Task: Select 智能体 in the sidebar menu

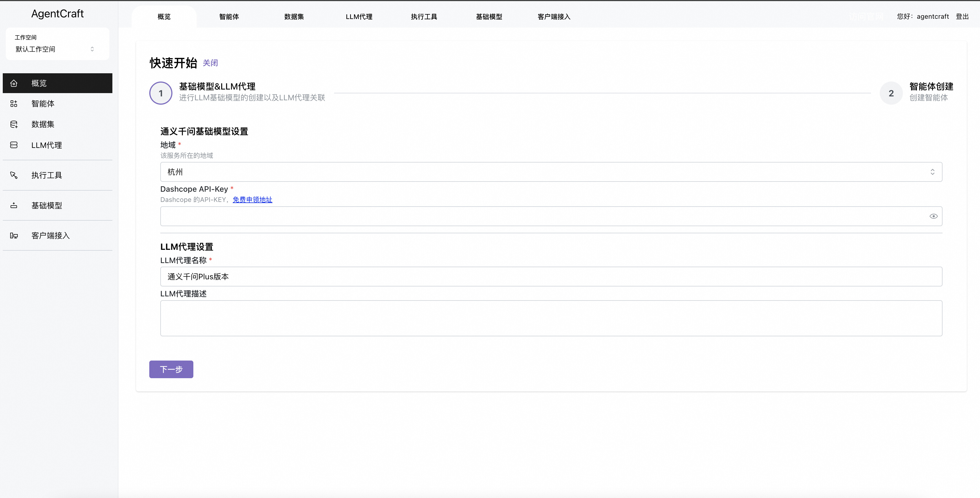Action: pos(58,104)
